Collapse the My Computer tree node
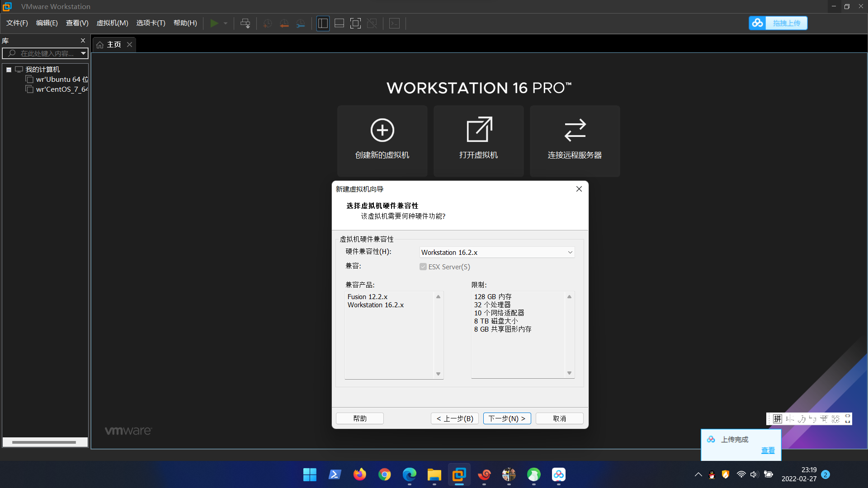This screenshot has height=488, width=868. click(x=9, y=70)
